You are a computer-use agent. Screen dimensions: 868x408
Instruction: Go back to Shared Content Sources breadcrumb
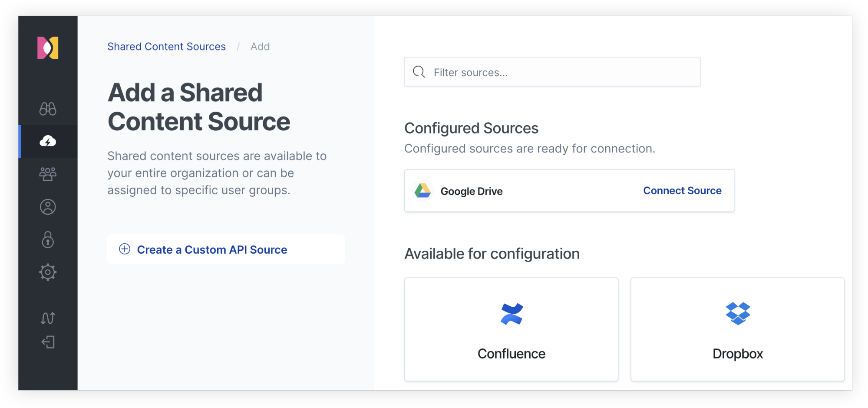166,46
